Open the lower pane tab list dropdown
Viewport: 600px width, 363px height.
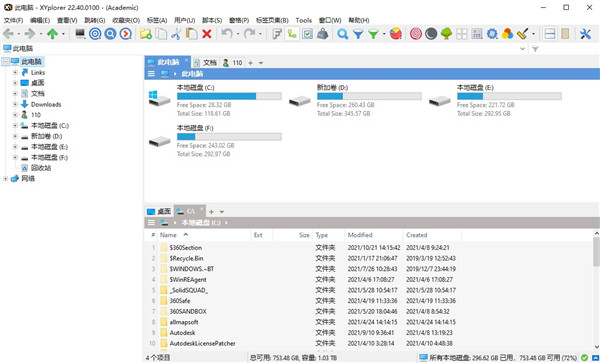(222, 212)
